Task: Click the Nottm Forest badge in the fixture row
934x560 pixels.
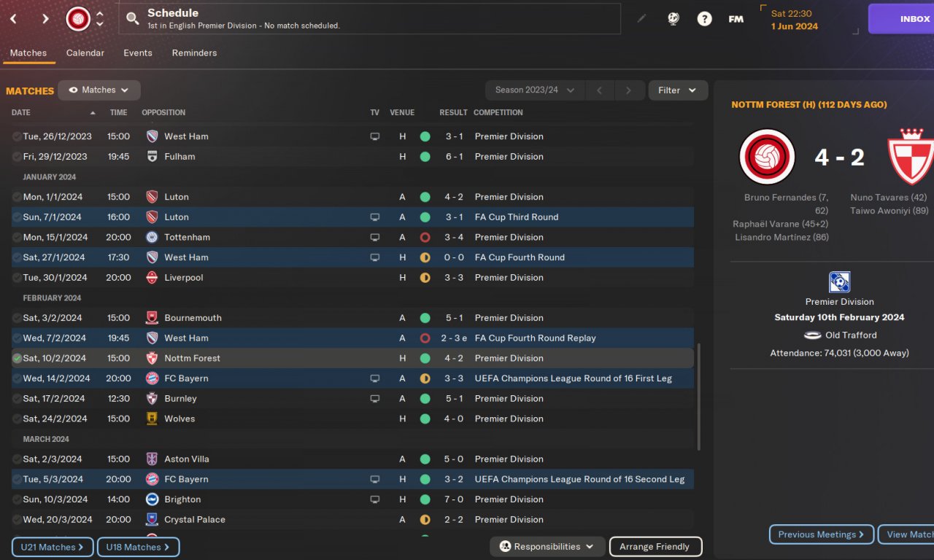Action: [152, 358]
